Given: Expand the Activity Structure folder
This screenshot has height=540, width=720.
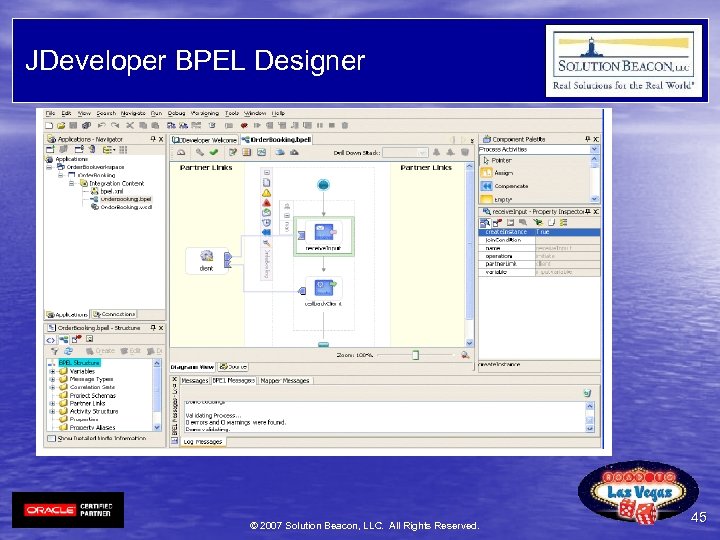Looking at the screenshot, I should pos(52,411).
